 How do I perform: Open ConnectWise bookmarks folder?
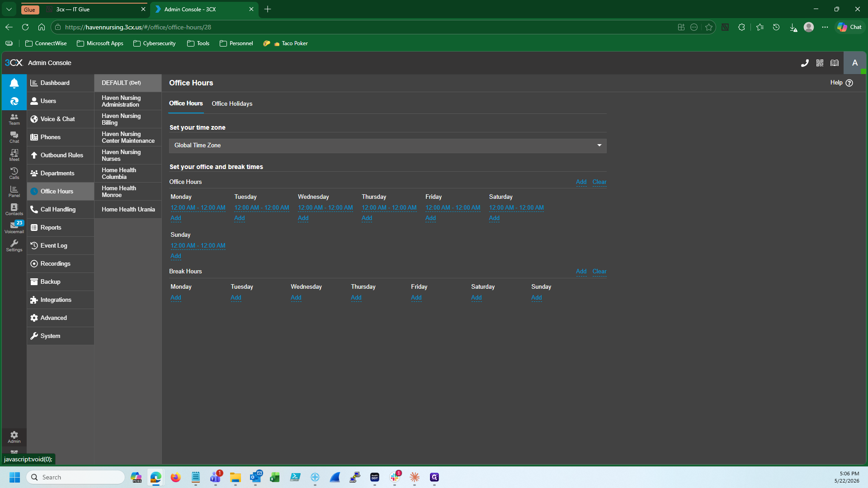pos(46,43)
